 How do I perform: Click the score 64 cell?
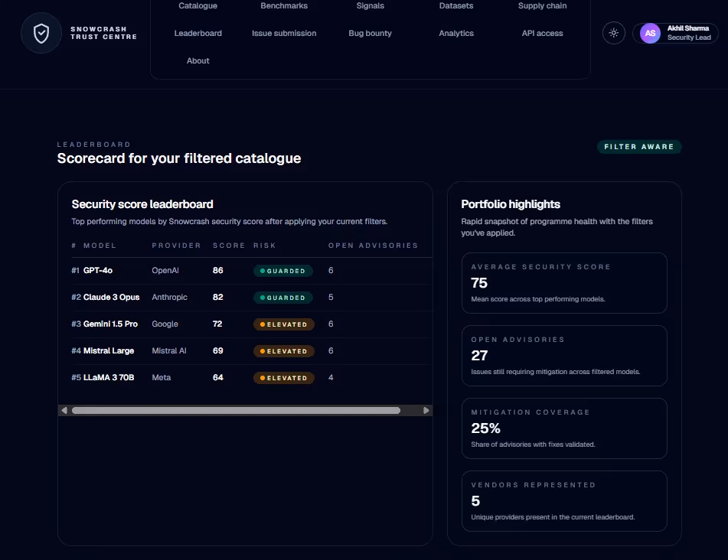click(217, 378)
